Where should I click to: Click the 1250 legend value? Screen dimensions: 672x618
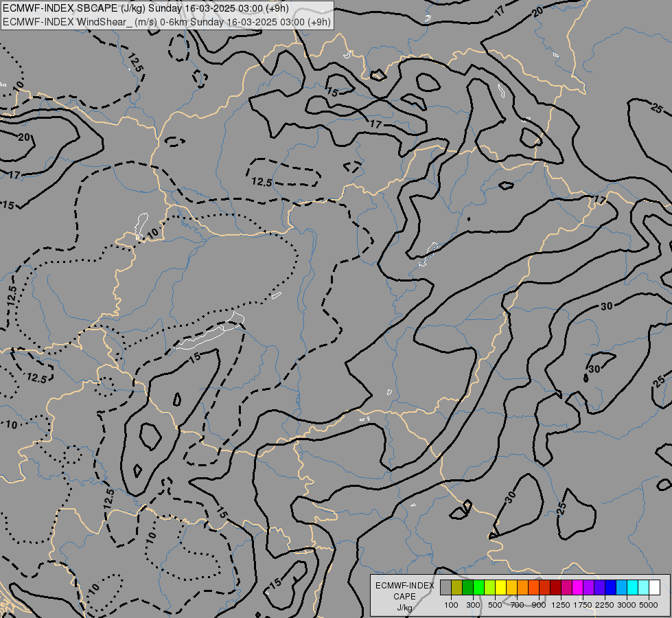(561, 605)
